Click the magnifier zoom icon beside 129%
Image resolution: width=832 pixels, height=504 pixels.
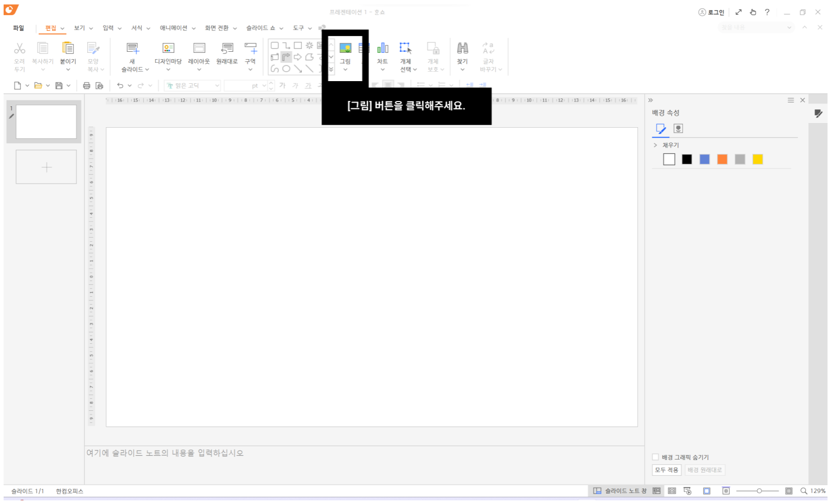[804, 491]
